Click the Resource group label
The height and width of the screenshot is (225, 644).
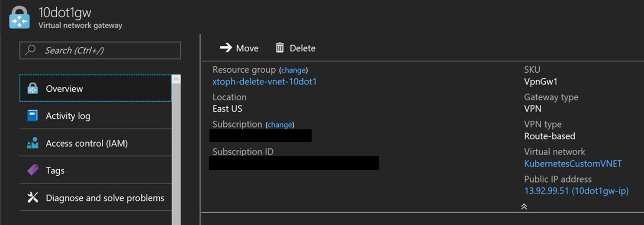click(x=244, y=70)
